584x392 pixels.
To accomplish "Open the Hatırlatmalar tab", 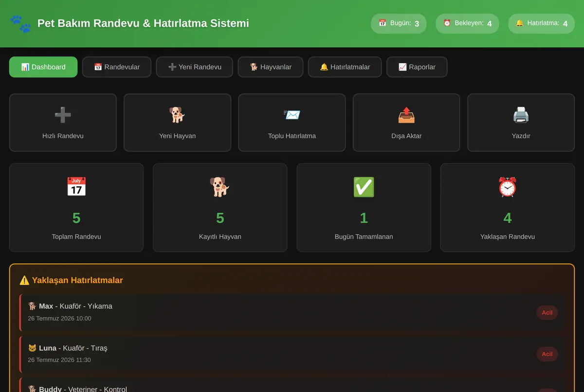I will point(345,67).
